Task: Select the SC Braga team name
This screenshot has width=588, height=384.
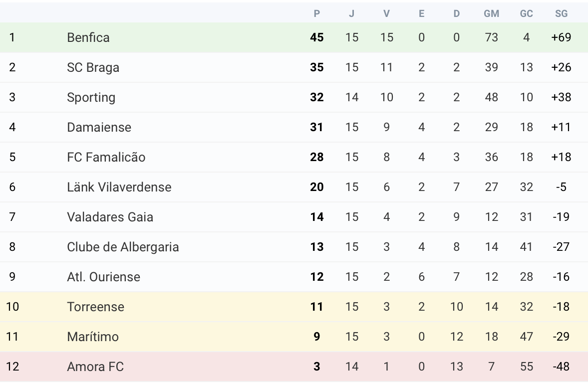Action: click(x=93, y=67)
